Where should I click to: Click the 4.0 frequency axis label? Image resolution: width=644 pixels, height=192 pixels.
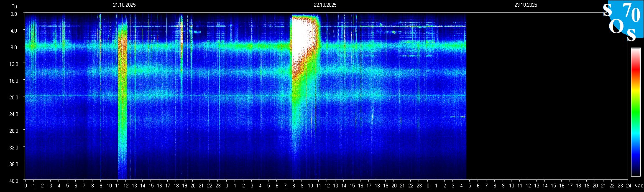click(x=13, y=30)
